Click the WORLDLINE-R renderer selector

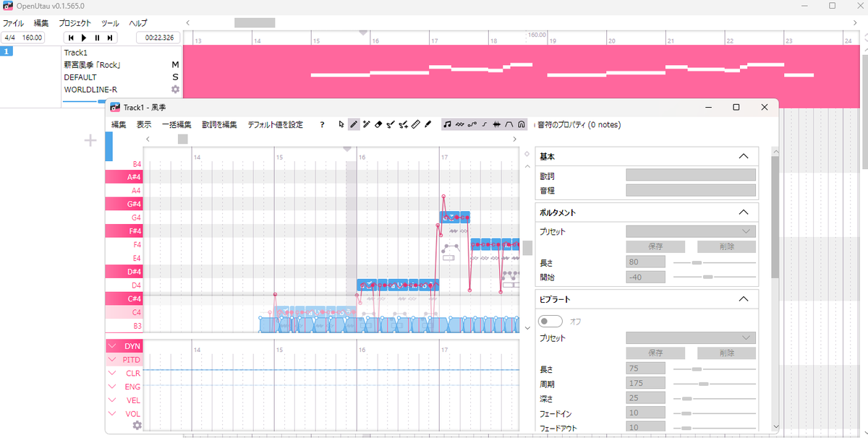coord(90,90)
